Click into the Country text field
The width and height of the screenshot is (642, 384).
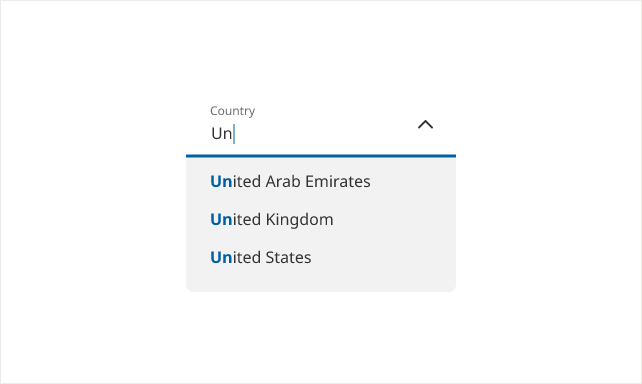pyautogui.click(x=311, y=133)
